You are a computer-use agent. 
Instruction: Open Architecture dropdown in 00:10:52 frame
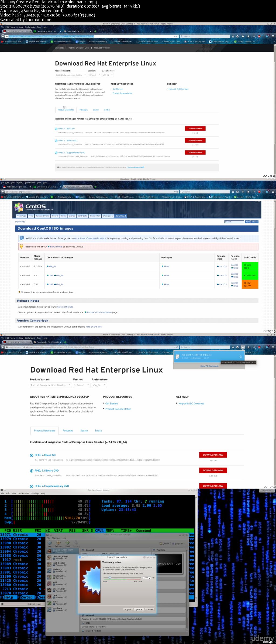(x=99, y=385)
